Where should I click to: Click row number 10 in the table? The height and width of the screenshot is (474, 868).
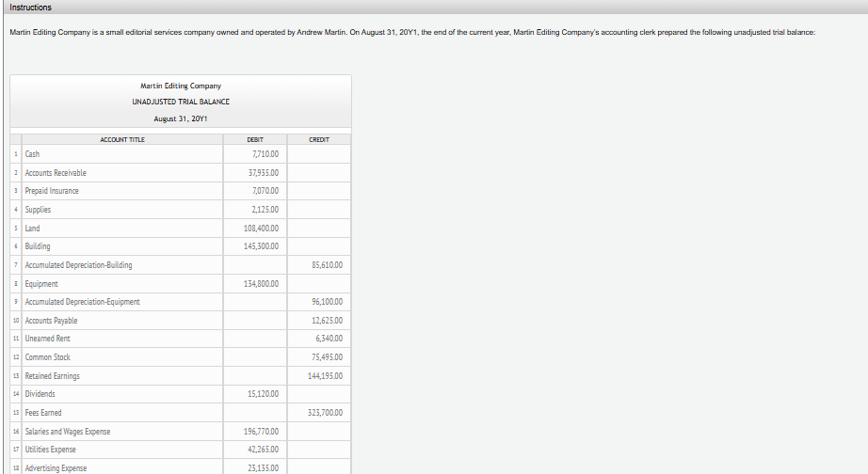(16, 321)
